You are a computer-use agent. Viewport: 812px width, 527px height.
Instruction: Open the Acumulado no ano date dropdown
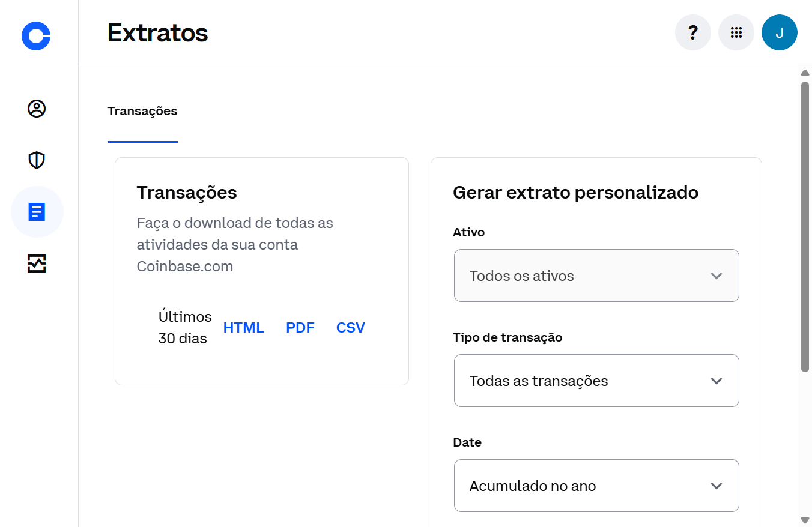pos(596,486)
